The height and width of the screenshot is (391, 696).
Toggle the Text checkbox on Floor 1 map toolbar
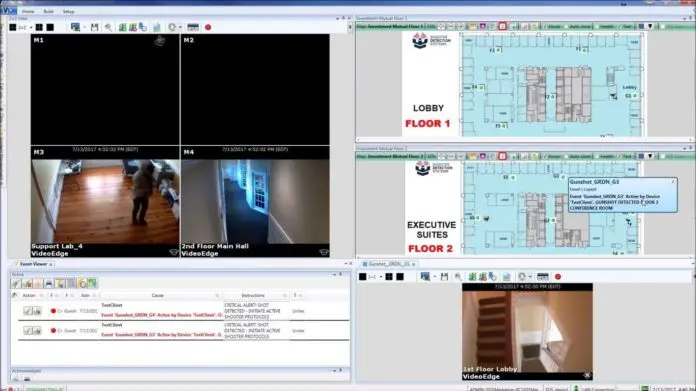point(620,27)
